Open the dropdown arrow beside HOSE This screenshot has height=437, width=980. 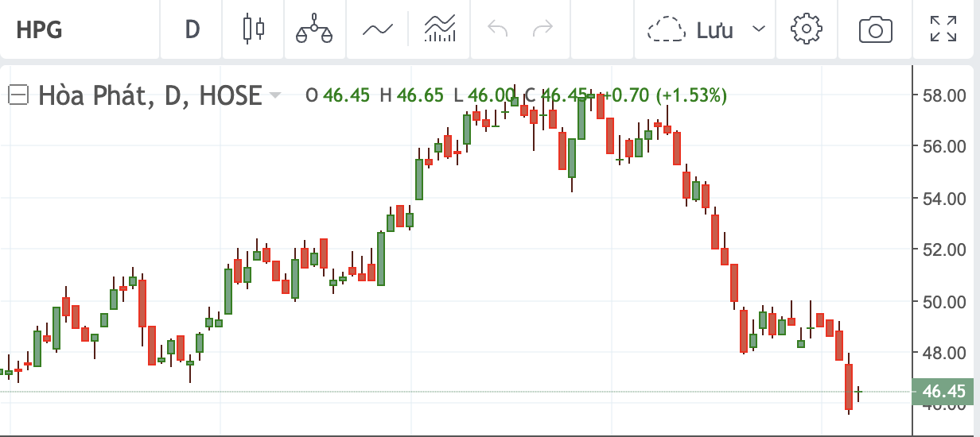point(275,96)
